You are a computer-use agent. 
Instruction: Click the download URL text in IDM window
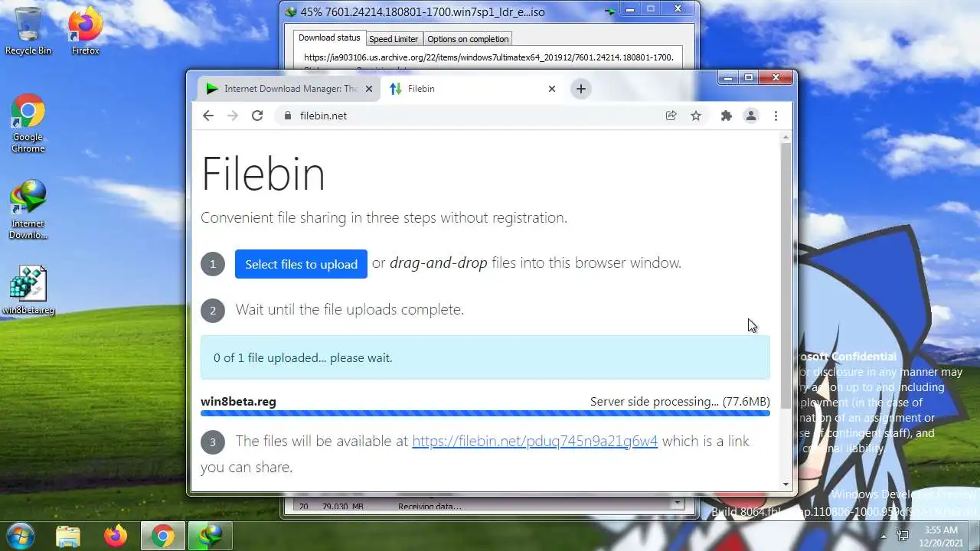[x=488, y=57]
